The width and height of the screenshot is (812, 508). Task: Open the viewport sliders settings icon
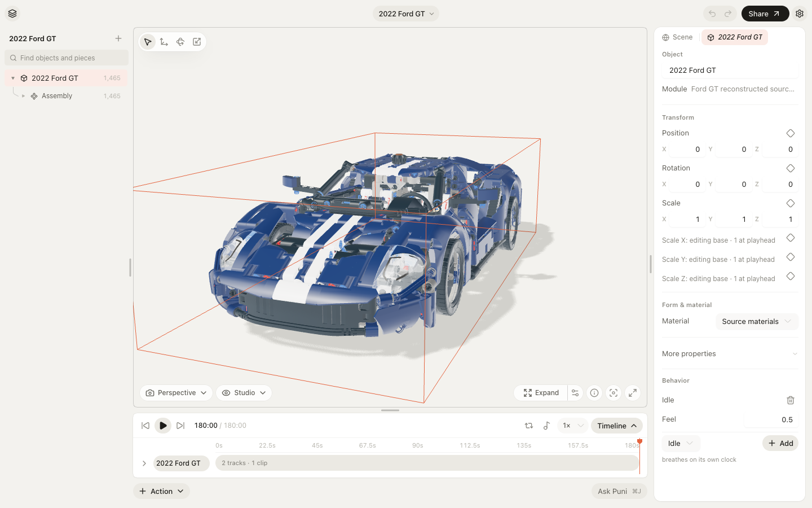(x=575, y=393)
